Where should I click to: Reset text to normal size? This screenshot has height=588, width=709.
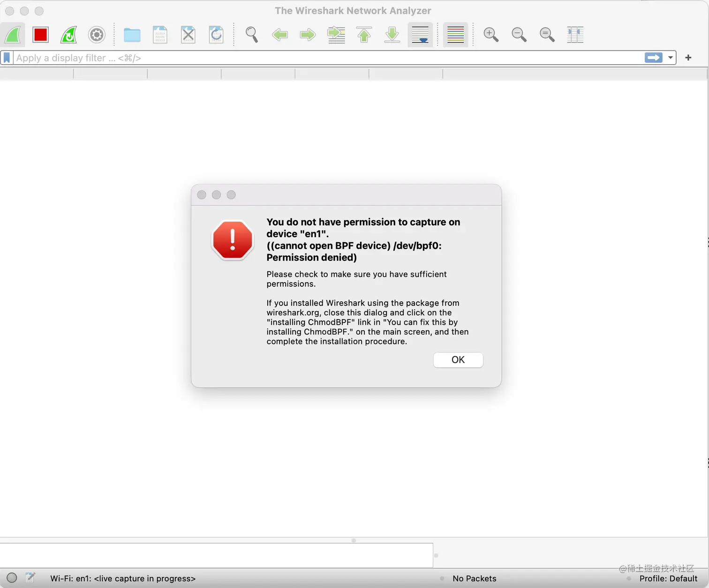[547, 35]
